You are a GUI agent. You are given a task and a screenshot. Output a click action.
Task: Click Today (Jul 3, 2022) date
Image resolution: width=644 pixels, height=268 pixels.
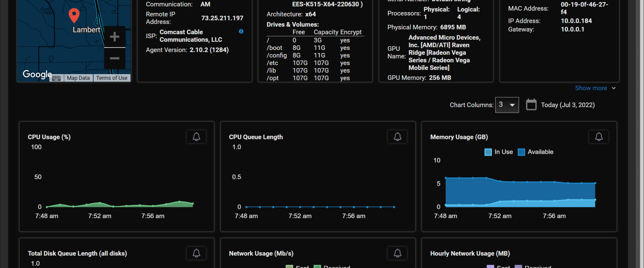[568, 105]
